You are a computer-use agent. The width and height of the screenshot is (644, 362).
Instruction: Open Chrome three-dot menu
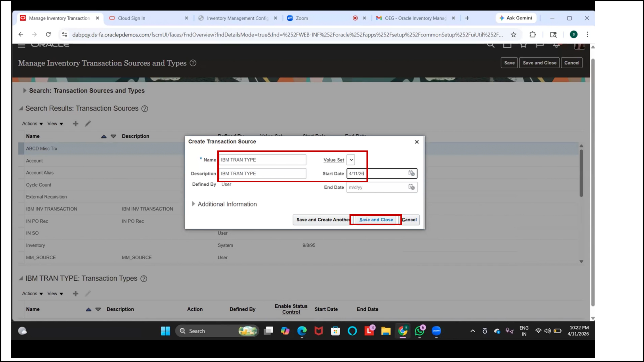587,35
